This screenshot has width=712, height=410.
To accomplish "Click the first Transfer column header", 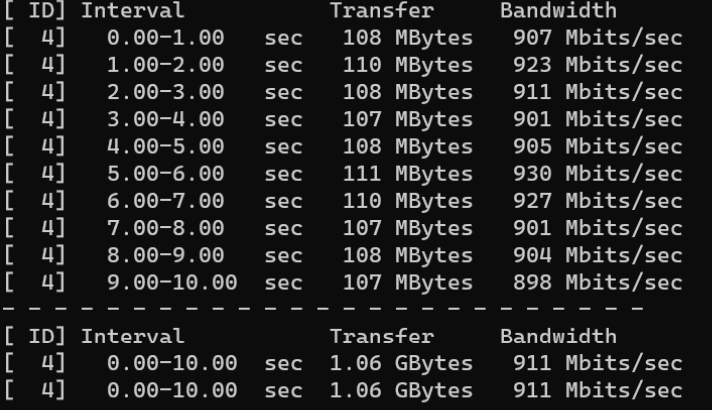I will [x=382, y=10].
